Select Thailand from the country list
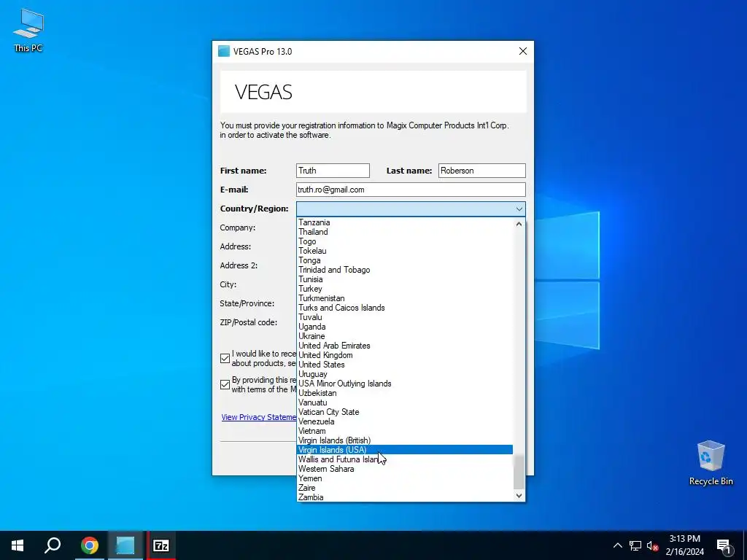Screen dimensions: 747x560 [x=405, y=232]
